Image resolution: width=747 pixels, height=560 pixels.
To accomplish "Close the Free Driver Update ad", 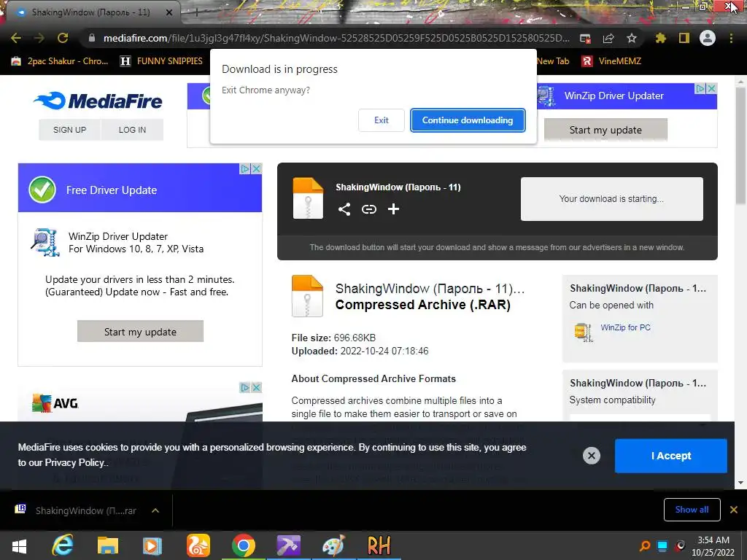I will coord(256,168).
